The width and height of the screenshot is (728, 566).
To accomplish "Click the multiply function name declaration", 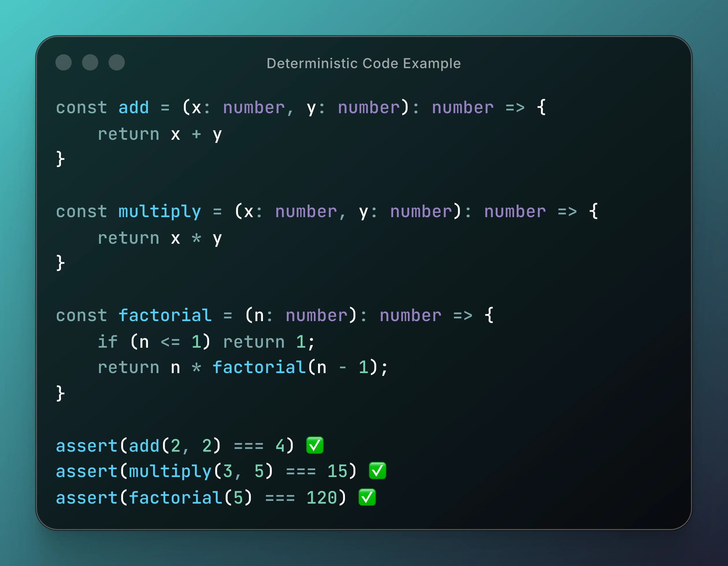I will click(160, 212).
